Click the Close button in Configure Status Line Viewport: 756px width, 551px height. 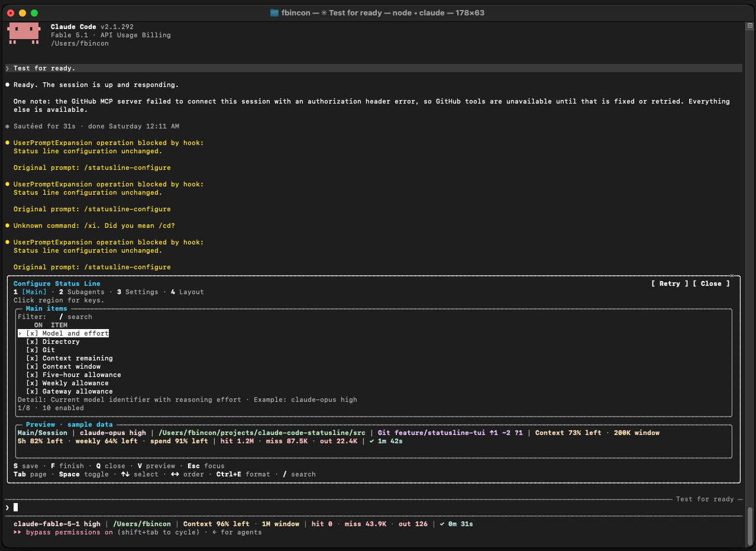pos(711,283)
